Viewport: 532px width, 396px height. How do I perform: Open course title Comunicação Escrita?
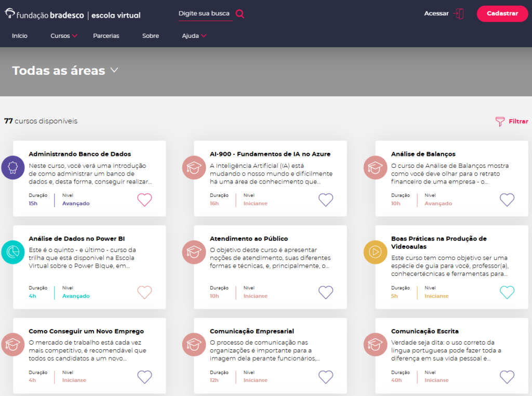(425, 331)
